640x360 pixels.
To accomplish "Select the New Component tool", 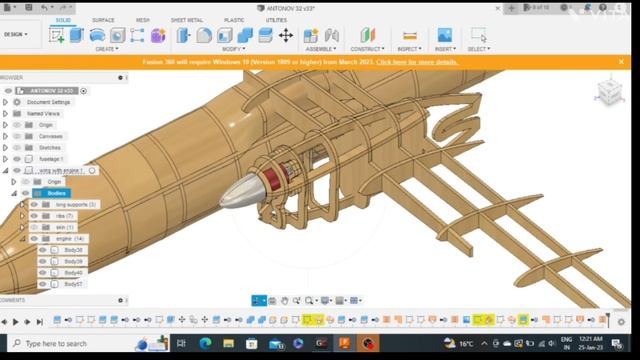I will 311,36.
